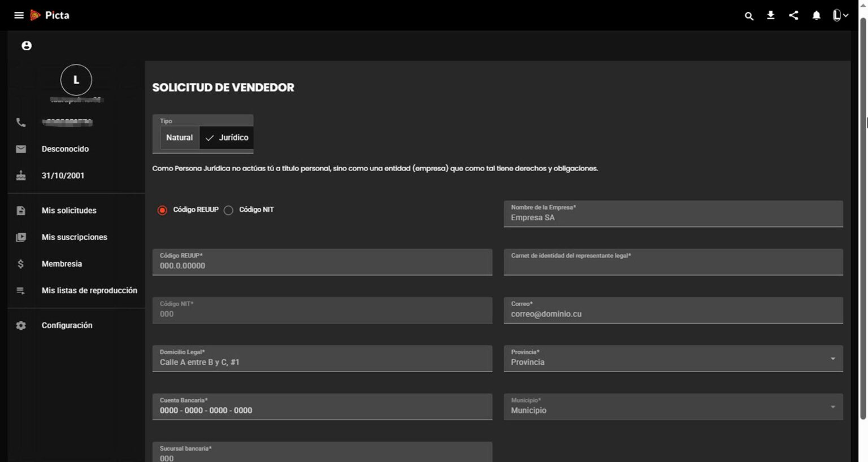Click the Nombre de la Empresa field
The width and height of the screenshot is (868, 462).
673,217
